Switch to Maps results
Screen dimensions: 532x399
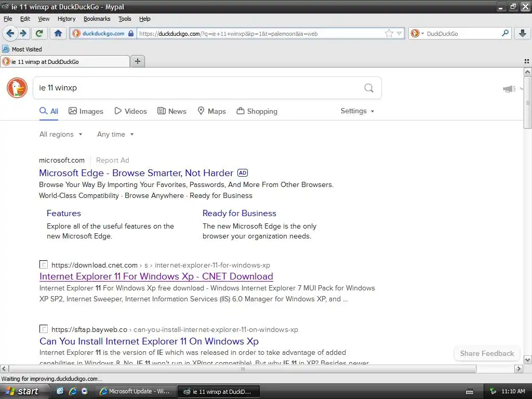tap(212, 111)
